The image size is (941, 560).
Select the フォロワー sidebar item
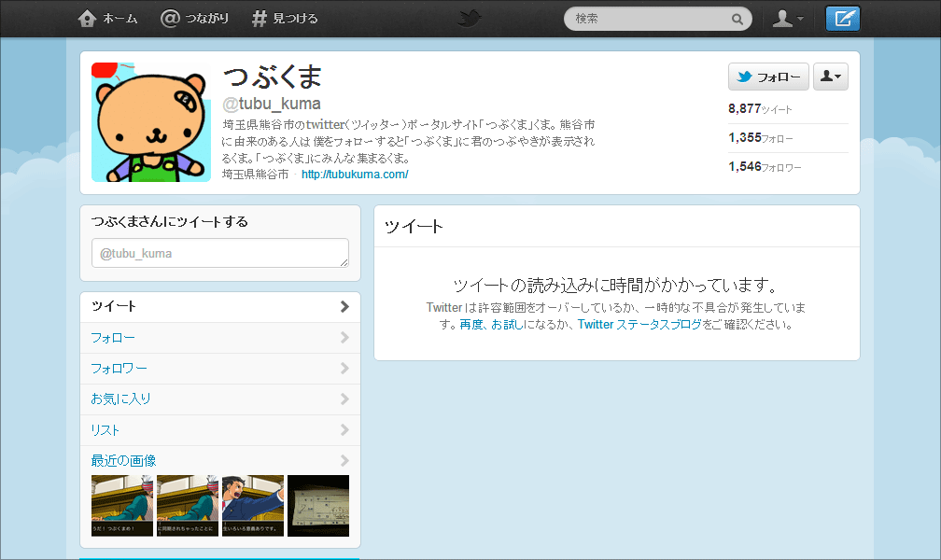tap(220, 369)
